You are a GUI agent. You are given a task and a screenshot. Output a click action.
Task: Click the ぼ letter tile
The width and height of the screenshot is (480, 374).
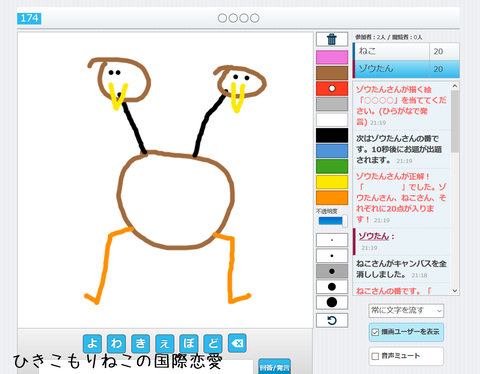189,343
